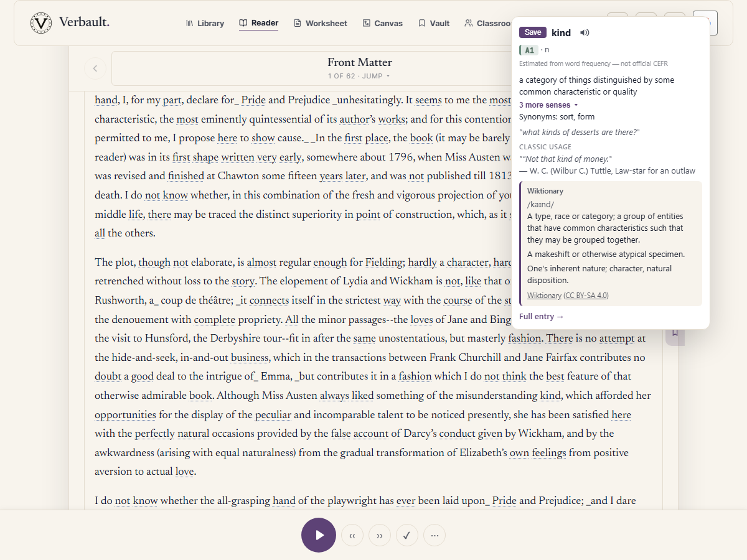
Task: Look up the word 'always'
Action: (x=334, y=396)
